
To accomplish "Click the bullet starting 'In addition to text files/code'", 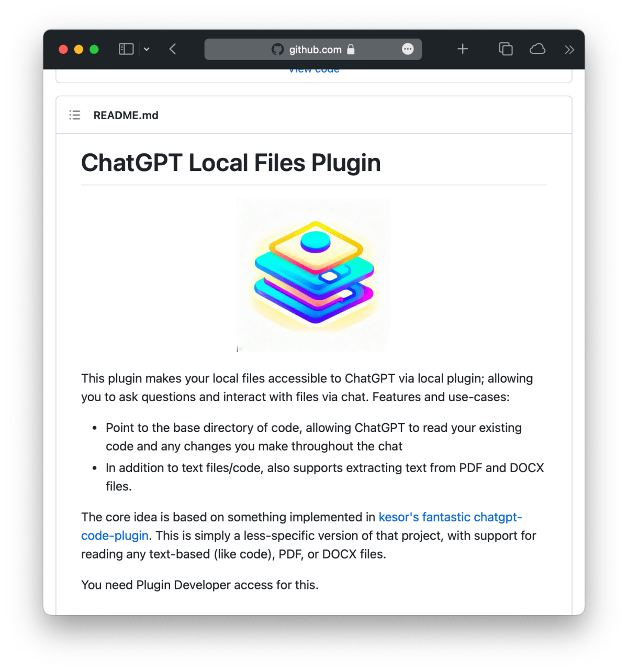I will click(324, 477).
